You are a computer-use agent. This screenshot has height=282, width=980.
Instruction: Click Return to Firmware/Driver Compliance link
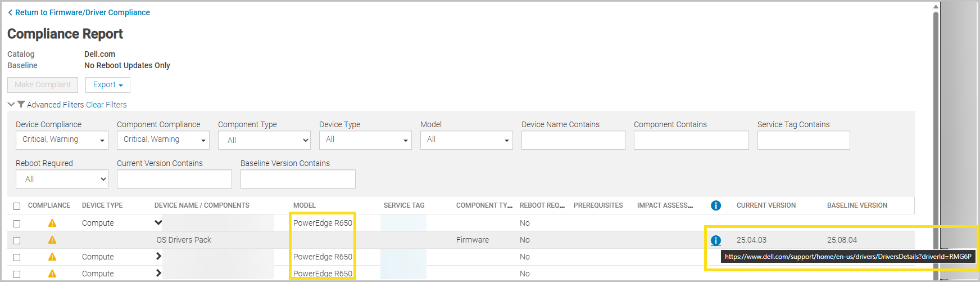click(x=82, y=12)
